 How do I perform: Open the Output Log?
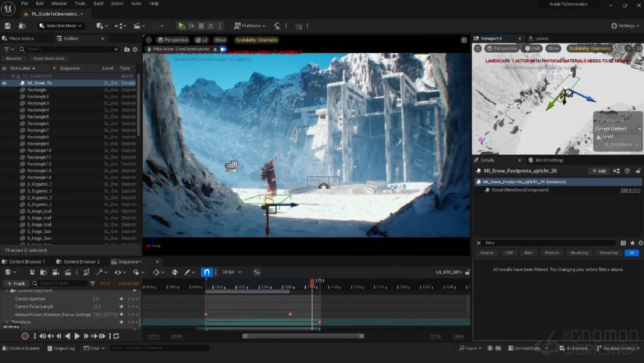[61, 349]
